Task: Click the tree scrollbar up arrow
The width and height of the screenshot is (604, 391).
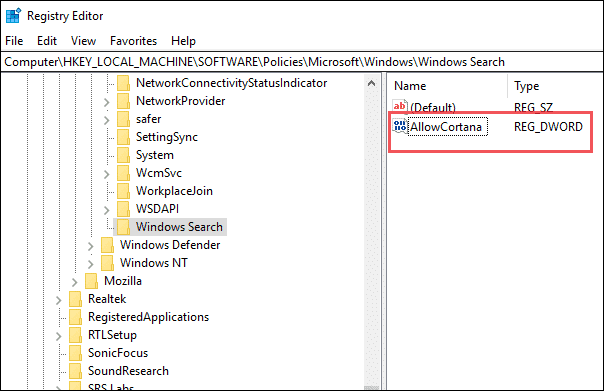Action: coord(371,83)
